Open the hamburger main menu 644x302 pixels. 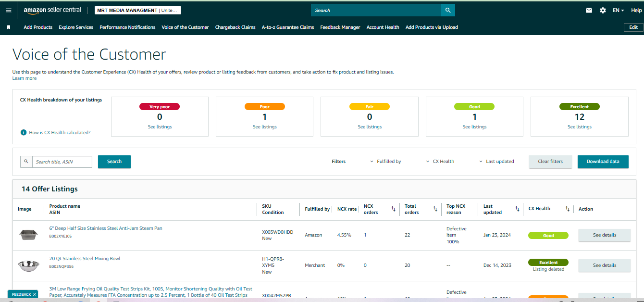8,10
